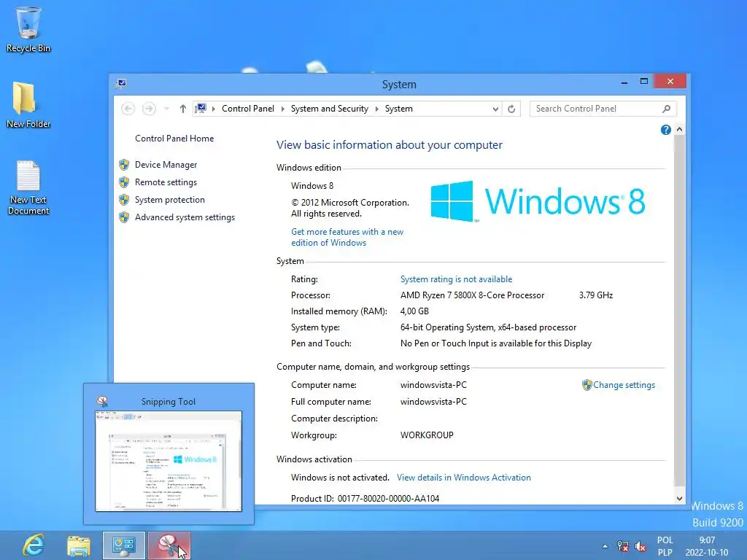
Task: Click the System window title bar icon
Action: coord(121,84)
